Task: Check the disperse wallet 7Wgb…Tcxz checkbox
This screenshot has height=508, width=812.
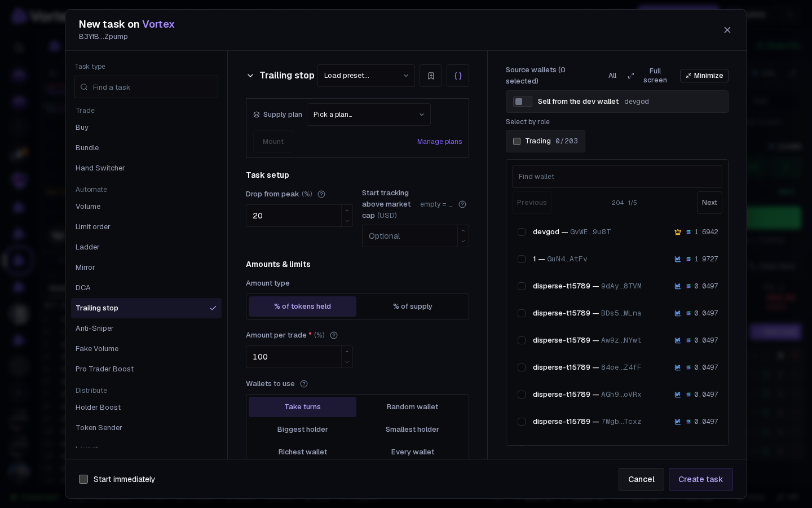Action: [522, 422]
